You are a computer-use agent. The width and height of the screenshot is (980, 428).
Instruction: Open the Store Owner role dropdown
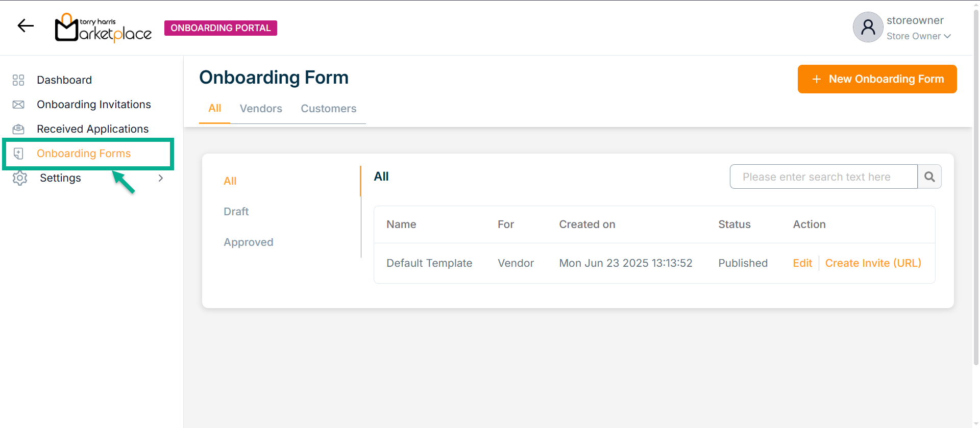coord(918,36)
